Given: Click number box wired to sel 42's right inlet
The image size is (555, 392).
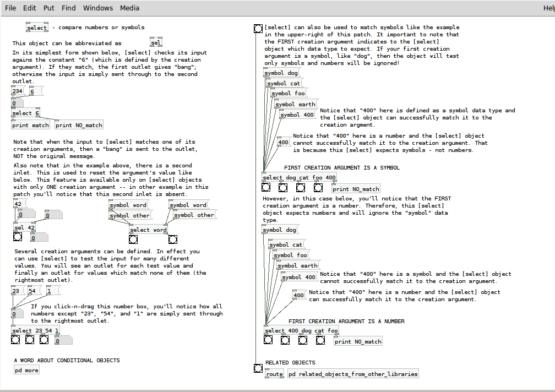Looking at the screenshot, I should click(x=54, y=215).
